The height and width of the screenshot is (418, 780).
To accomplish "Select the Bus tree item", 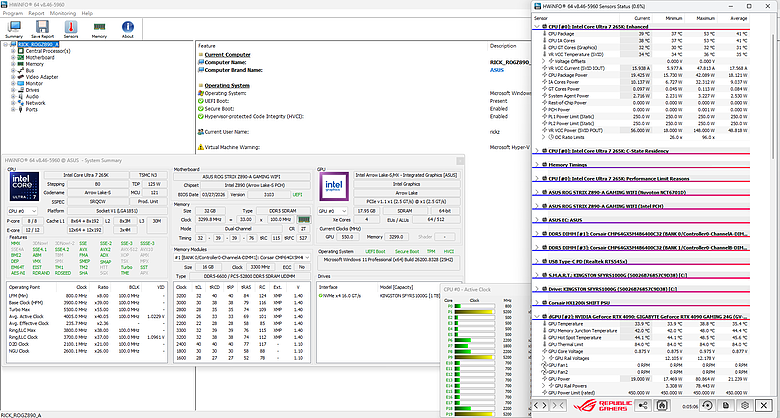I will tap(29, 70).
